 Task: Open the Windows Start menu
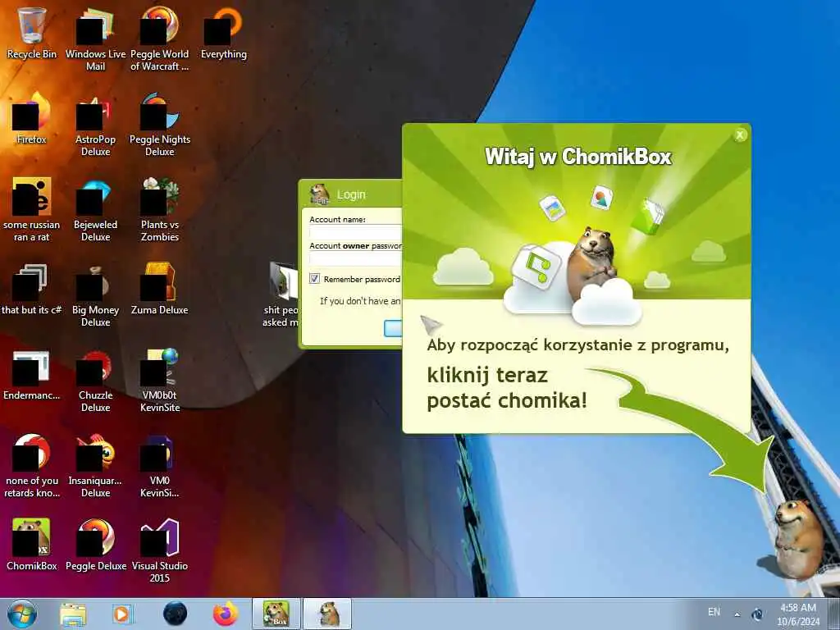tap(22, 614)
